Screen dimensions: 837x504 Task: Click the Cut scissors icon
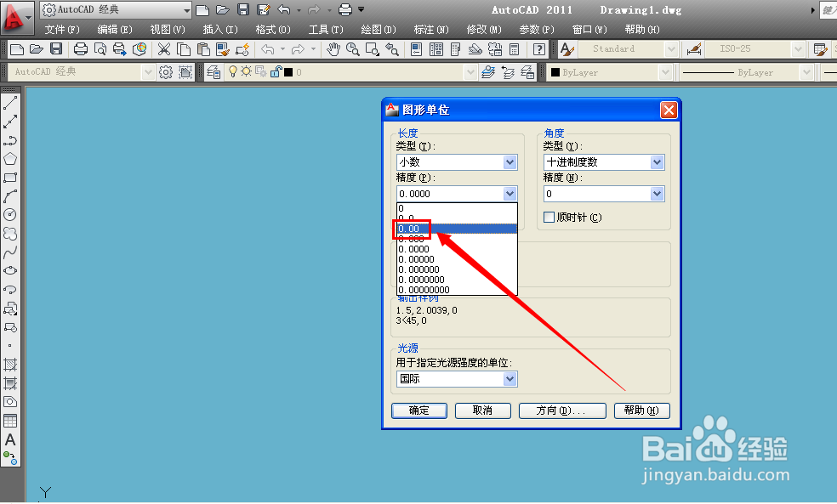click(164, 49)
